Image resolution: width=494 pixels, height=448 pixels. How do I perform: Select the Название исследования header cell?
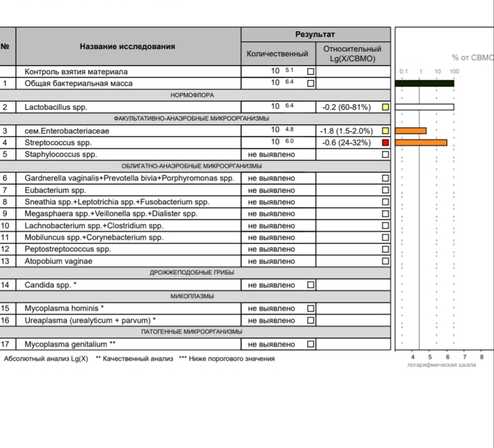click(x=128, y=46)
